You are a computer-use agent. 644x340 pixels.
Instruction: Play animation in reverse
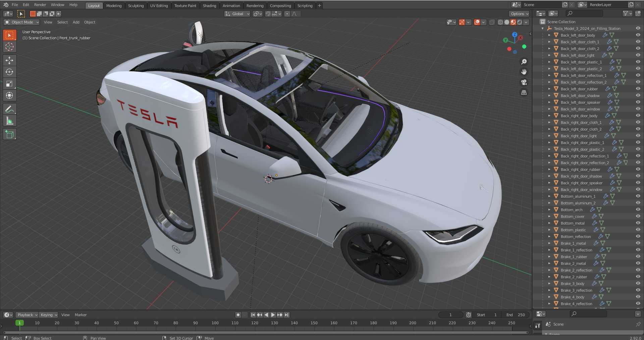pyautogui.click(x=266, y=315)
